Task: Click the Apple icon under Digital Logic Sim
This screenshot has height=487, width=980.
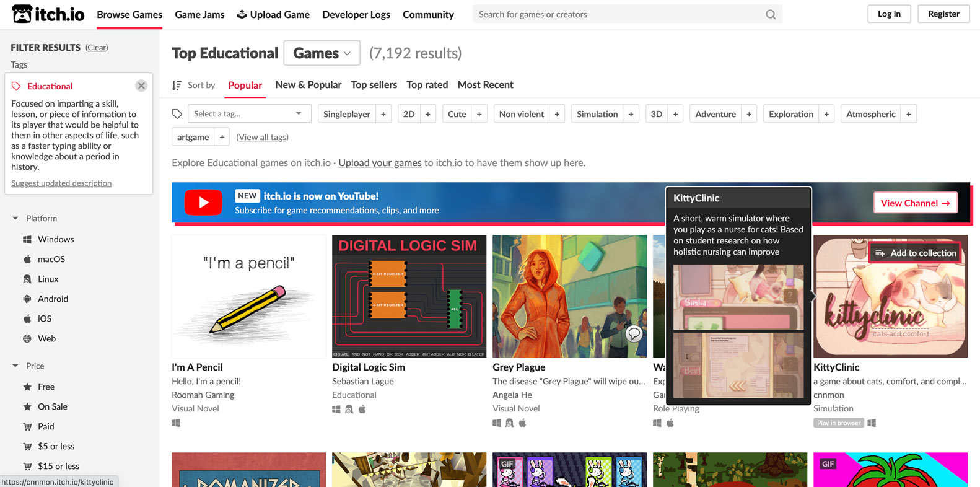Action: (x=362, y=409)
